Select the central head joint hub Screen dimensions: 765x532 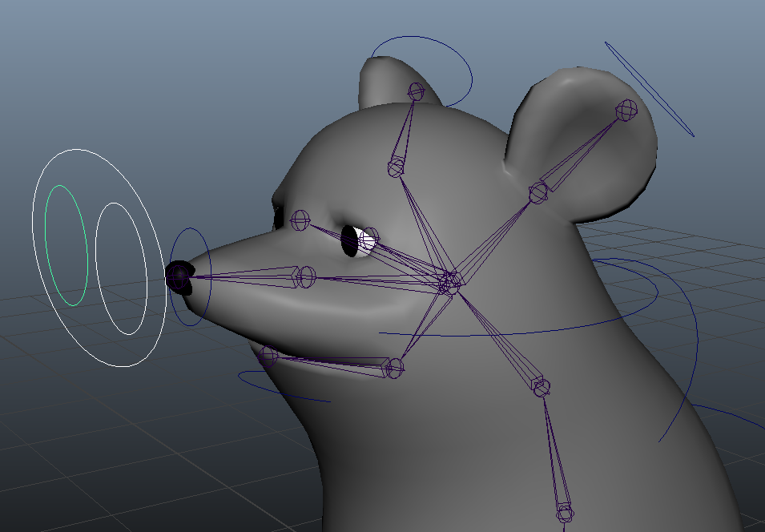click(451, 282)
